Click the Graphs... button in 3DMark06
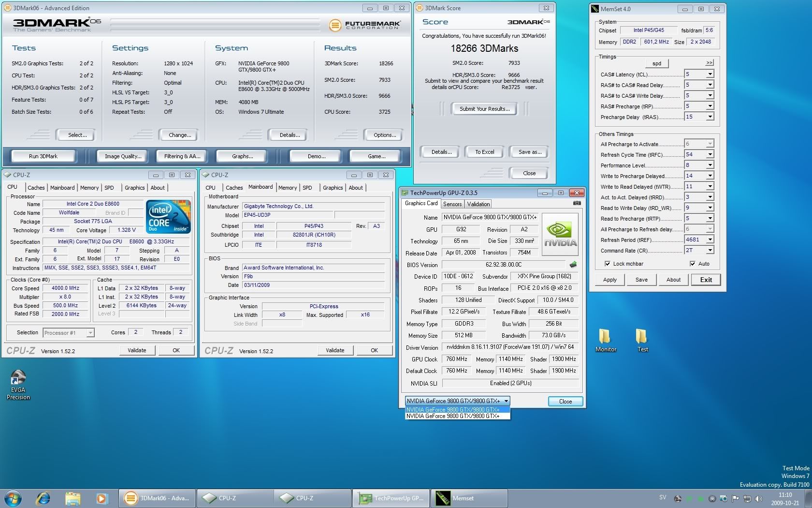This screenshot has width=812, height=508. [243, 156]
